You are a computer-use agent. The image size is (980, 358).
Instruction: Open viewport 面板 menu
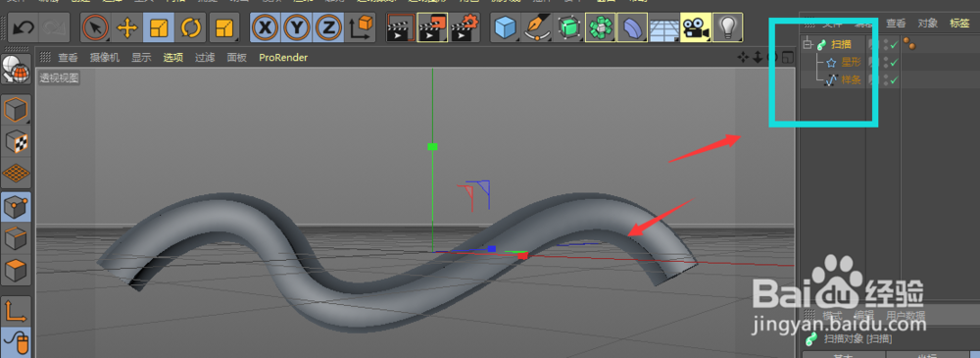237,58
